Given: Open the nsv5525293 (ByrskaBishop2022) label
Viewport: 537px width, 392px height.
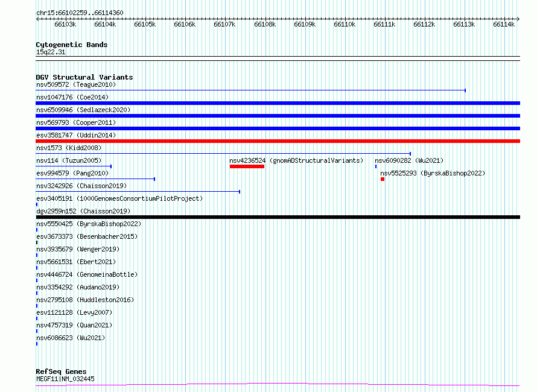Looking at the screenshot, I should (433, 173).
